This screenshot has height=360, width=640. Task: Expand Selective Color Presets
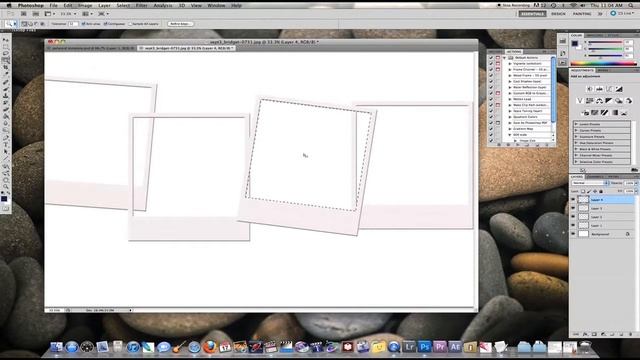tap(576, 162)
